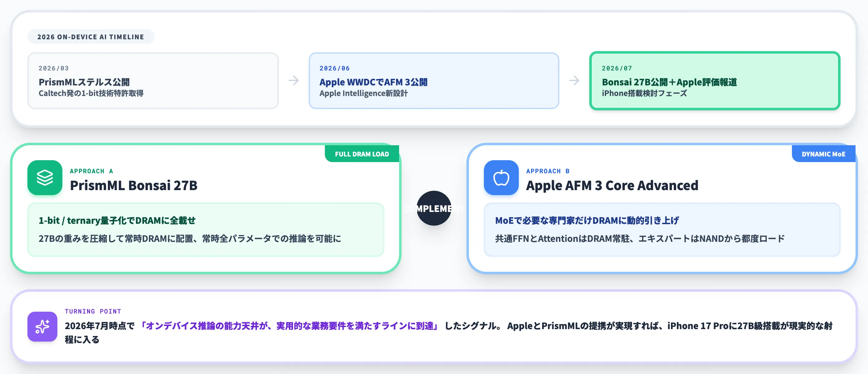
Task: Open the 2026/03 PrismML stealth release card
Action: pos(153,80)
